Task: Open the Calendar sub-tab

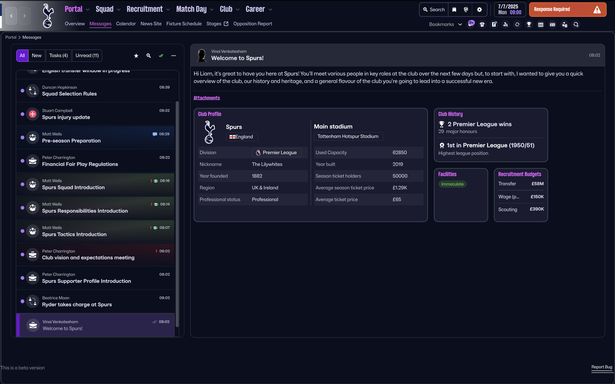Action: [x=126, y=24]
